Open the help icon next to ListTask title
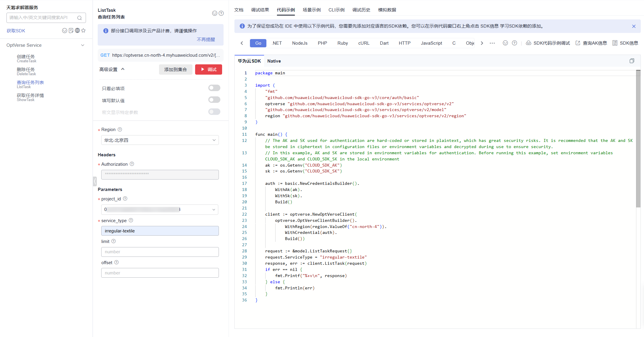The image size is (644, 337). click(x=221, y=13)
